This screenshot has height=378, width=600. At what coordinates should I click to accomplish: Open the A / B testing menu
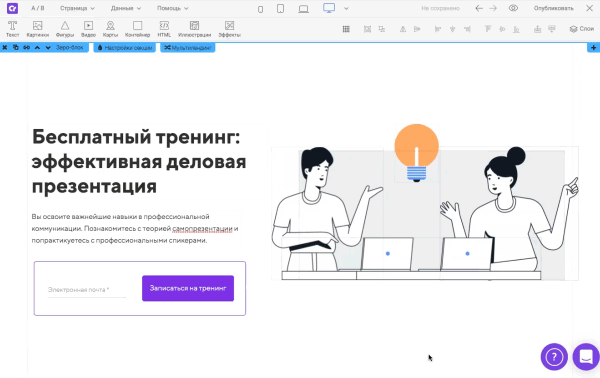click(x=38, y=8)
